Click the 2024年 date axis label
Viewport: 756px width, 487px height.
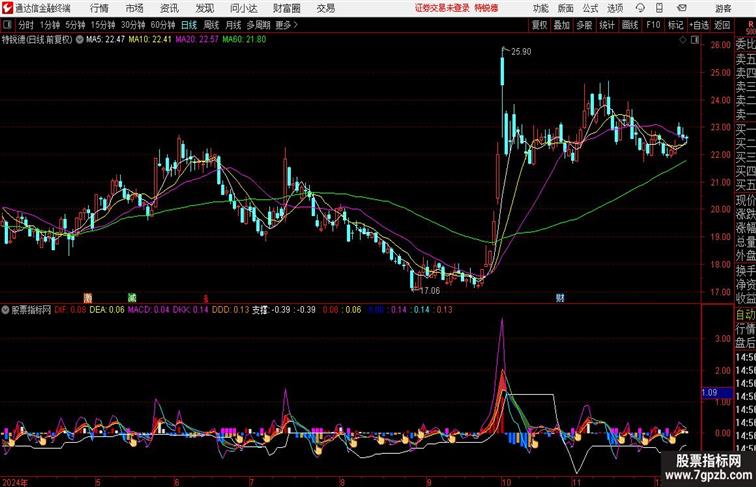click(x=15, y=482)
